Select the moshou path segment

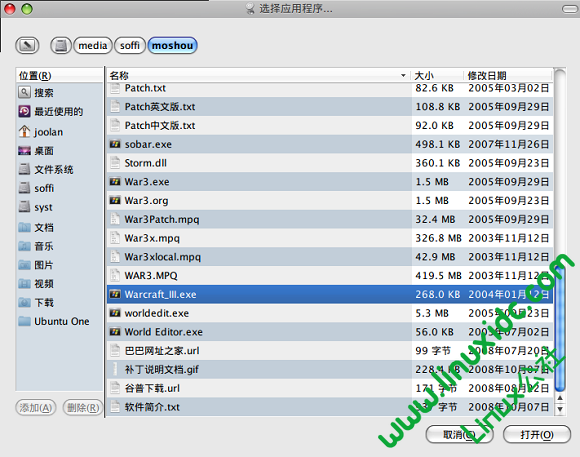point(172,46)
